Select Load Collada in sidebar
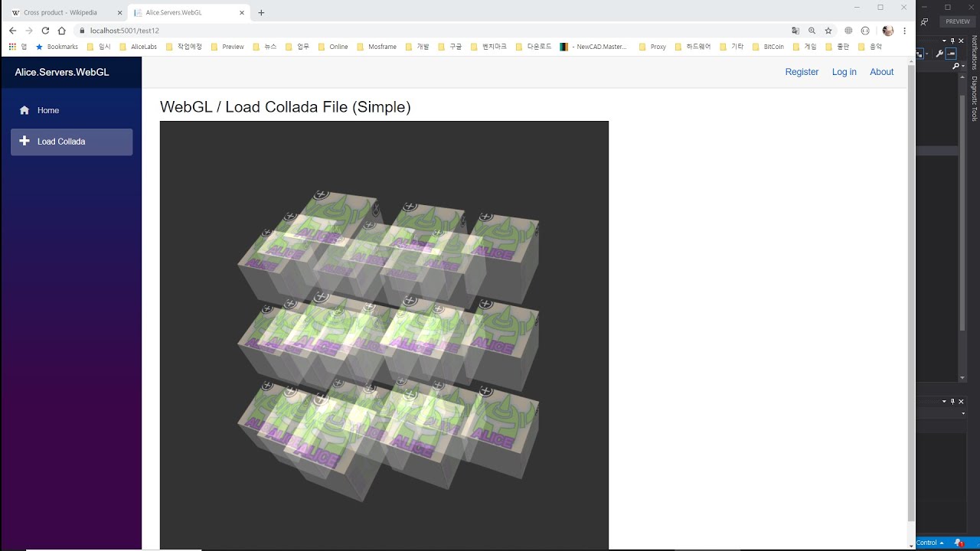 [x=71, y=142]
